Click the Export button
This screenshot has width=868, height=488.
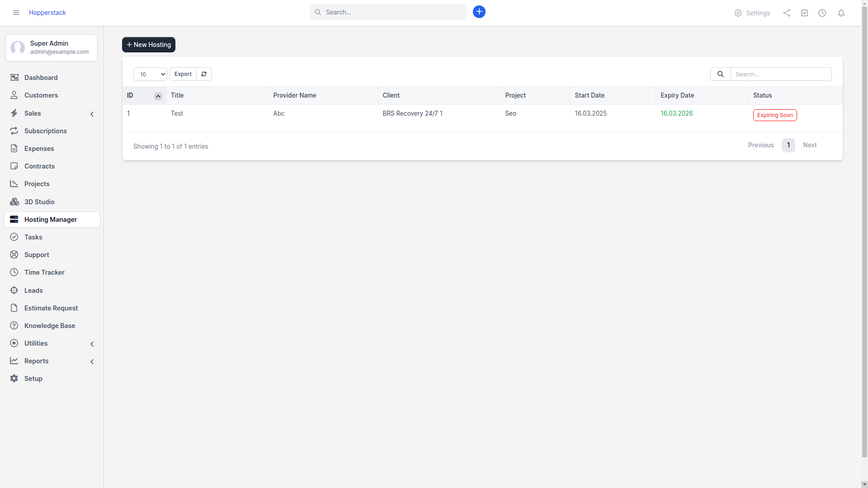tap(183, 74)
